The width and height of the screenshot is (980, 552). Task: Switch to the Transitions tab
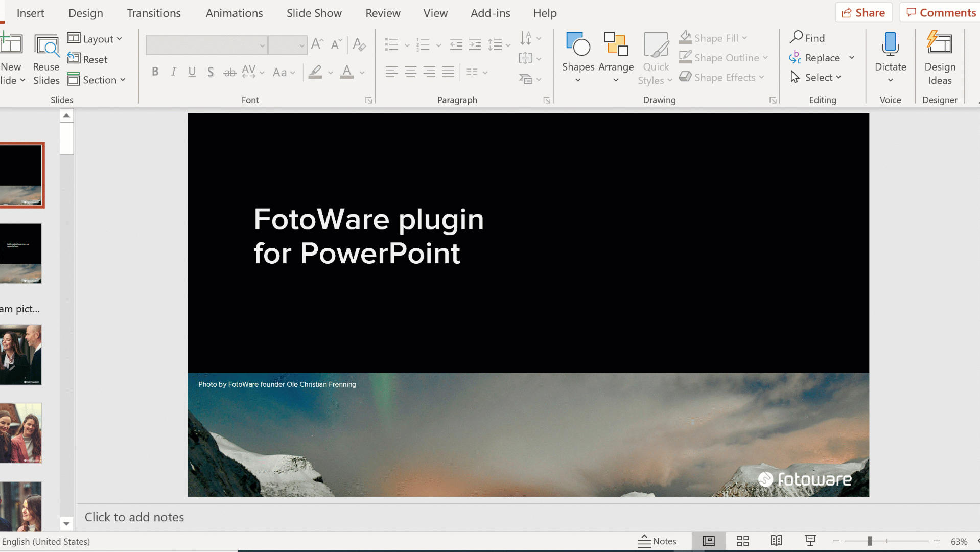click(154, 13)
